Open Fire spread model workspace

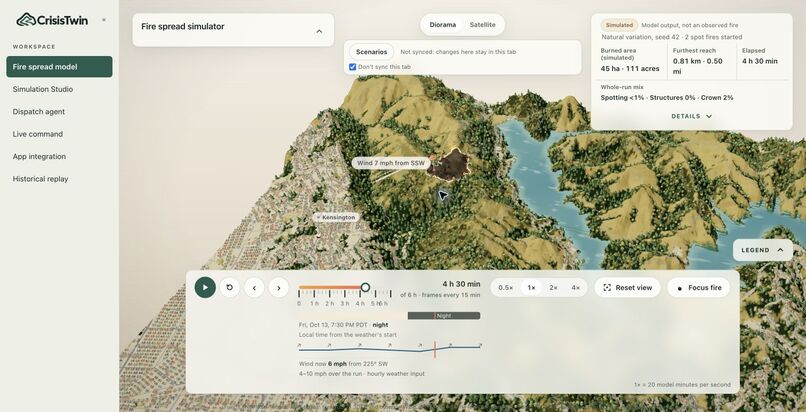(59, 67)
